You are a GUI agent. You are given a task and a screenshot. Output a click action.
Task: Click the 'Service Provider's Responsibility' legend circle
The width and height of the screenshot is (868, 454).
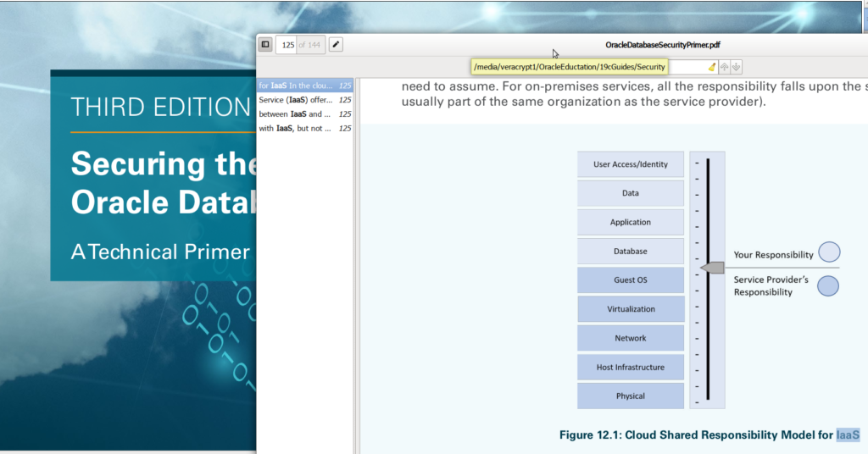(828, 286)
